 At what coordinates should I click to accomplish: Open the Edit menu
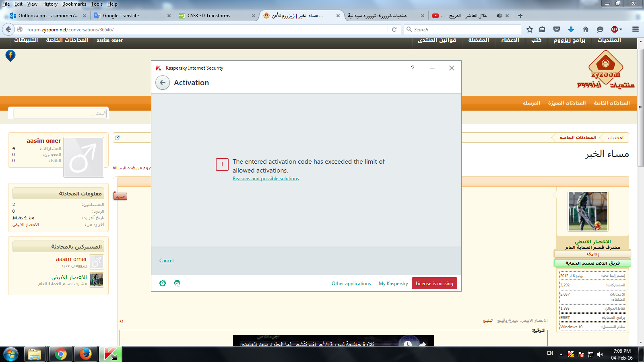point(19,4)
